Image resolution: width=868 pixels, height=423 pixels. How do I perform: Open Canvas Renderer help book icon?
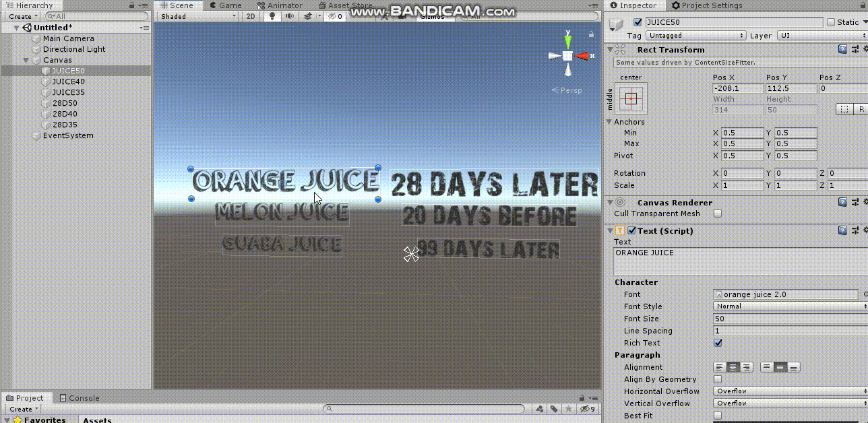click(x=842, y=202)
